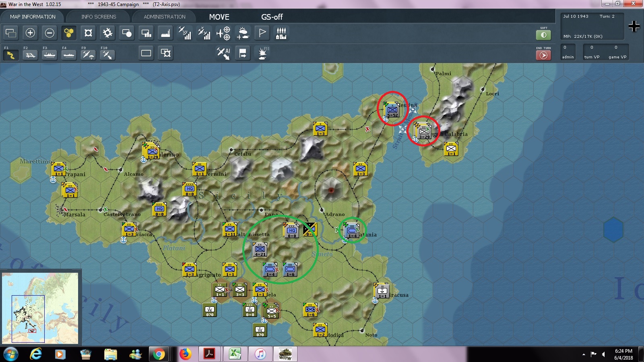This screenshot has width=644, height=362.
Task: Open the Map Information tab
Action: click(x=33, y=17)
